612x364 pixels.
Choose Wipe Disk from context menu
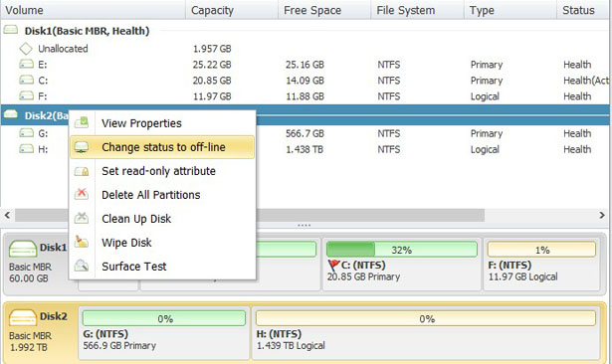pyautogui.click(x=162, y=243)
